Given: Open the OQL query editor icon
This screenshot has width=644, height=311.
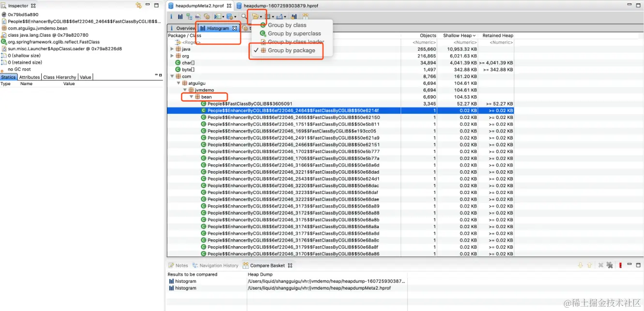Looking at the screenshot, I should 198,16.
